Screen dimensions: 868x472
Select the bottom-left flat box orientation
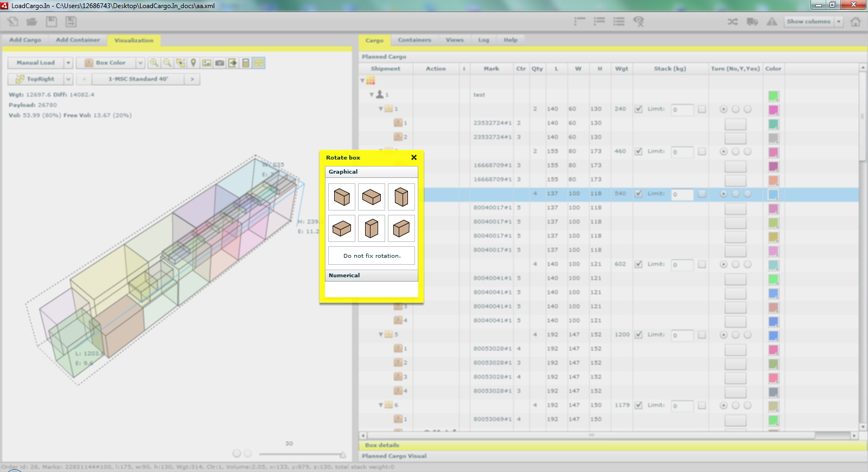(x=342, y=228)
